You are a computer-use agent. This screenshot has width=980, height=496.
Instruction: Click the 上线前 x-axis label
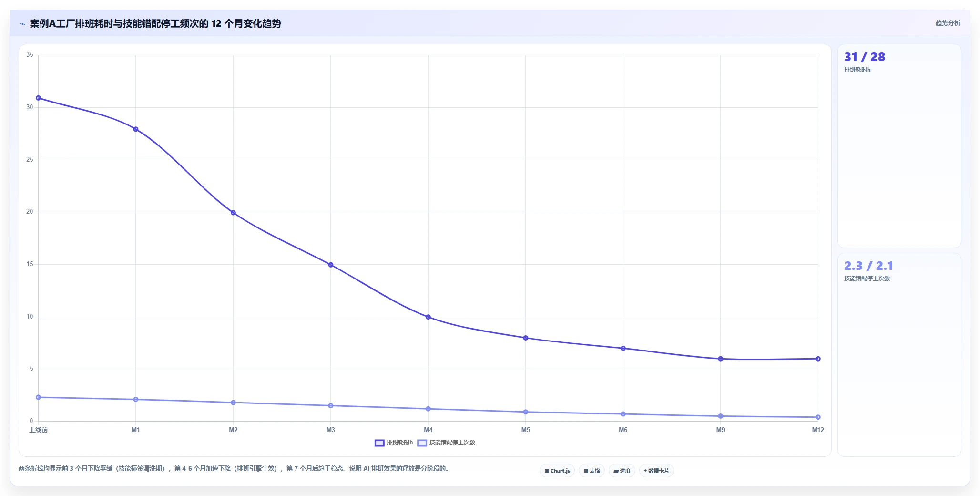(x=39, y=430)
